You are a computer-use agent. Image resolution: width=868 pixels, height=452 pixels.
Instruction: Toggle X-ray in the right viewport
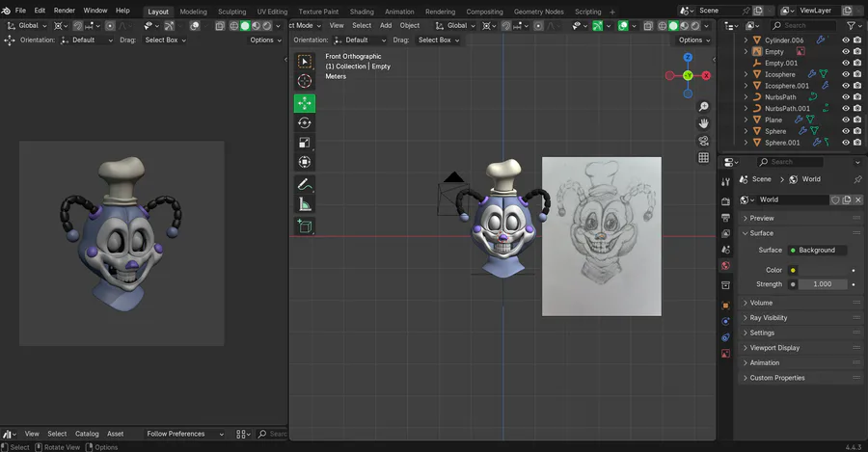[648, 25]
